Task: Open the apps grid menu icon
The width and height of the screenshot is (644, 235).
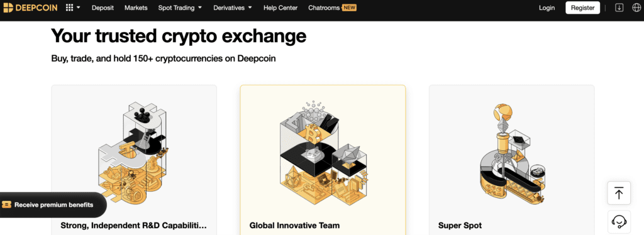Action: tap(69, 8)
